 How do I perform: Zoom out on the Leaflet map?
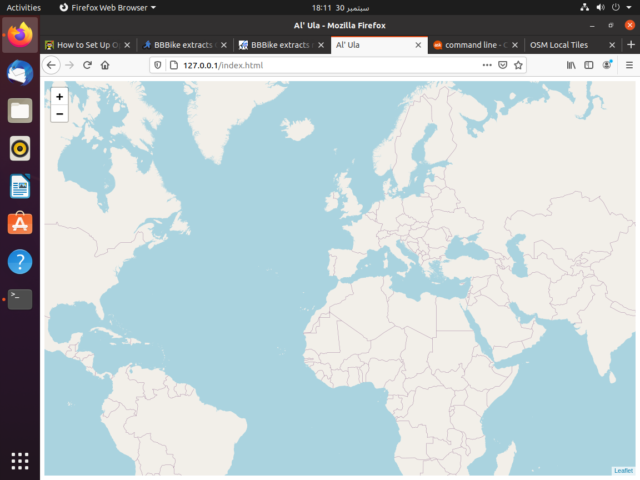tap(59, 114)
